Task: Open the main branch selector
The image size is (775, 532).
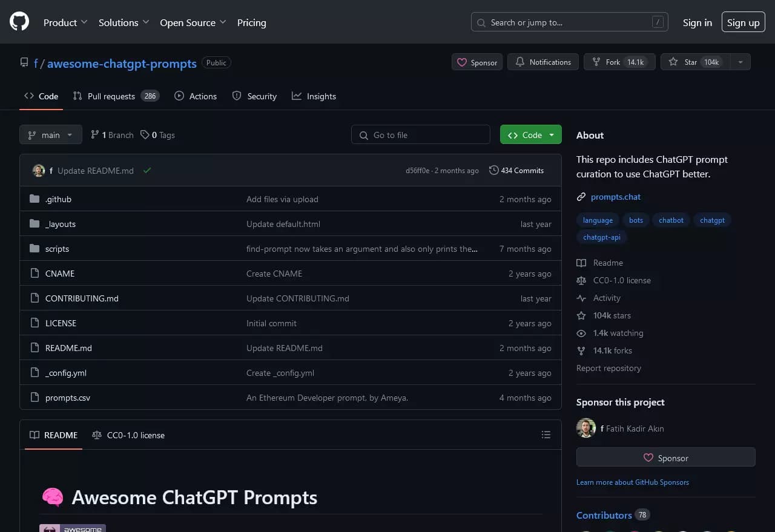Action: point(51,135)
